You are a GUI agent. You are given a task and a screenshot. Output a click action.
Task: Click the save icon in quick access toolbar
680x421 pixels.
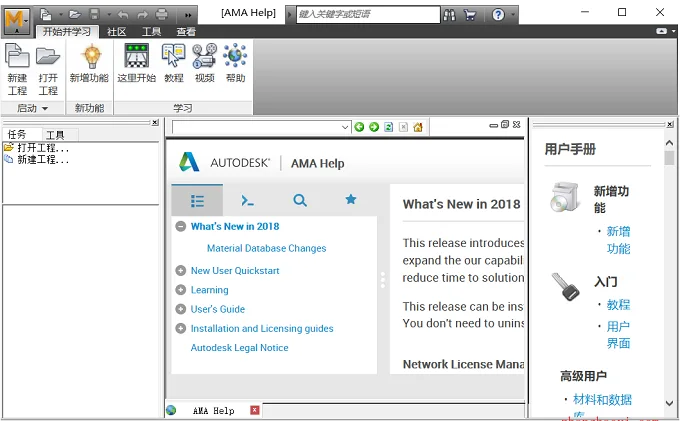95,15
